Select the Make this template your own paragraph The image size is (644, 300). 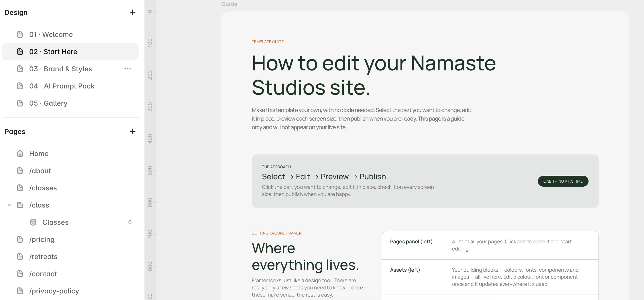tap(362, 119)
